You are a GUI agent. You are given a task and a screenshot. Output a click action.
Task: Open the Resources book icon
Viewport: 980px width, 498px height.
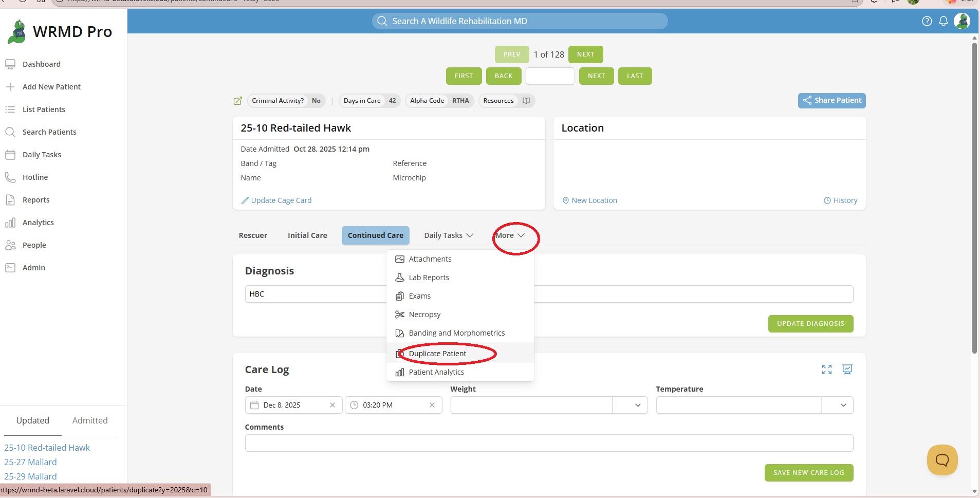coord(526,101)
